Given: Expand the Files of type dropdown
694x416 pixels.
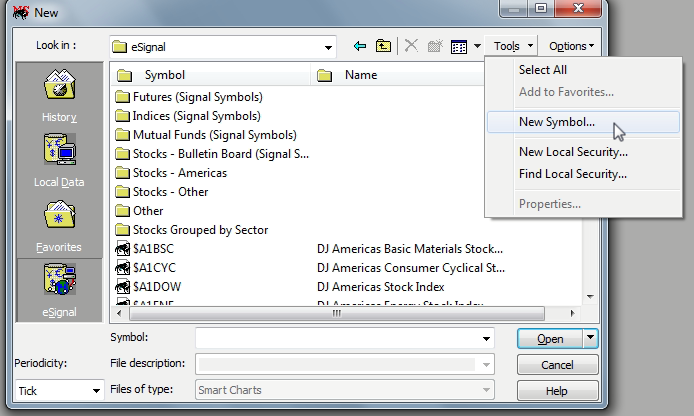Looking at the screenshot, I should (486, 390).
